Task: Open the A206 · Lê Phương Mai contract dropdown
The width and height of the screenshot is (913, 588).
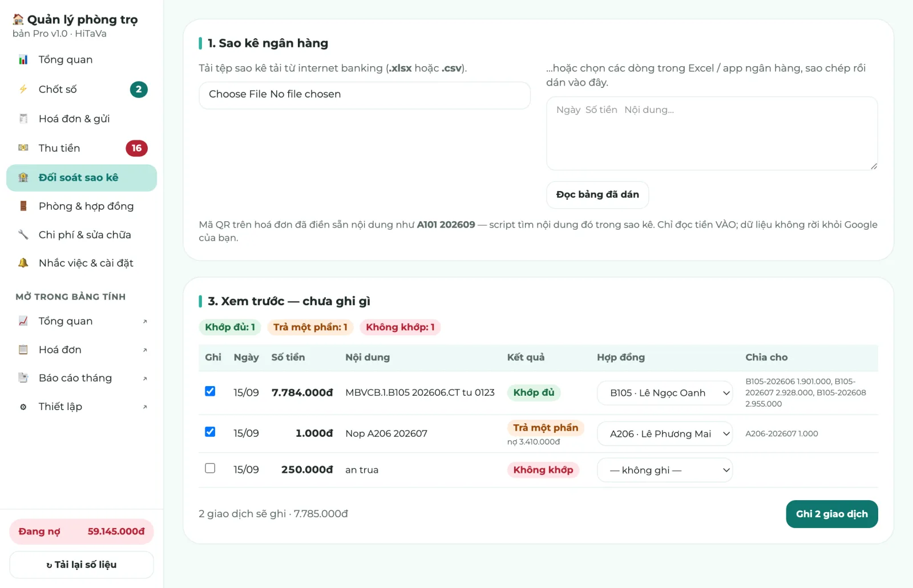Action: tap(665, 434)
